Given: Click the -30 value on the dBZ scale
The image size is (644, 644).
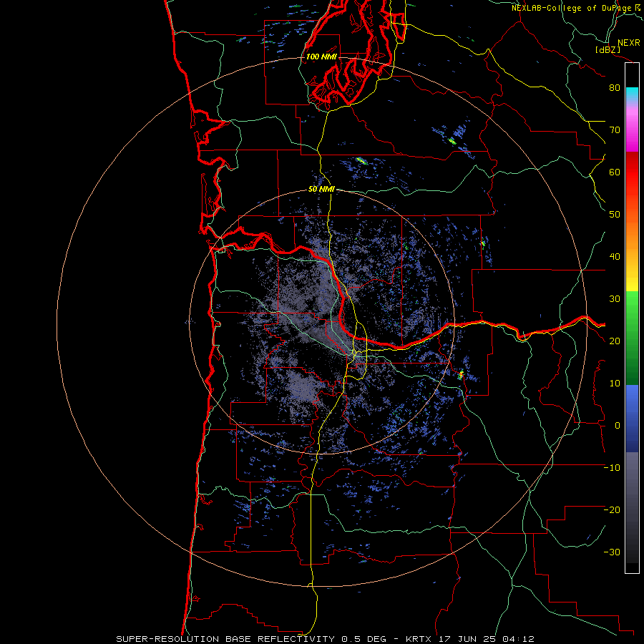Looking at the screenshot, I should tap(612, 553).
